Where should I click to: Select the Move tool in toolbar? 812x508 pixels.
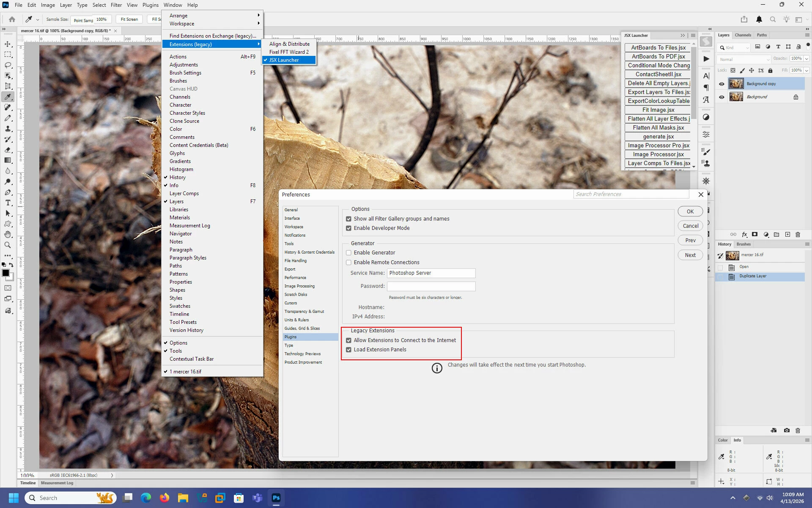8,44
